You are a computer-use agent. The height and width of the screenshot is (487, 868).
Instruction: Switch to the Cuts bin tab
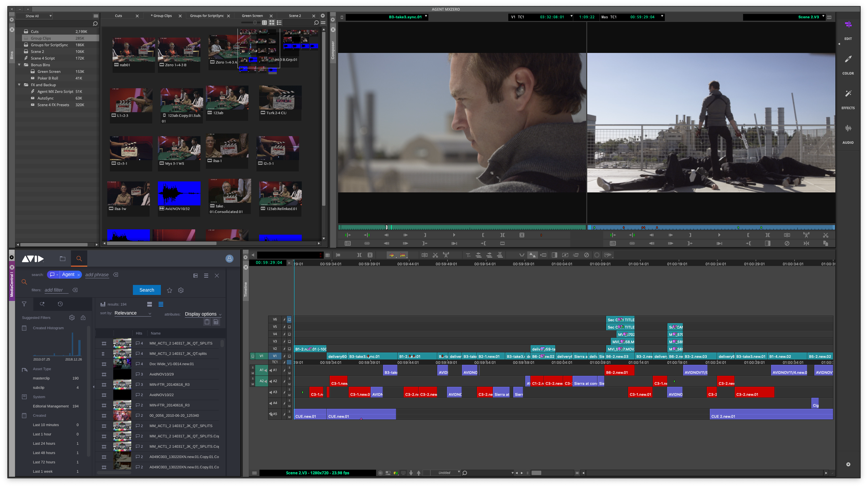pos(119,16)
